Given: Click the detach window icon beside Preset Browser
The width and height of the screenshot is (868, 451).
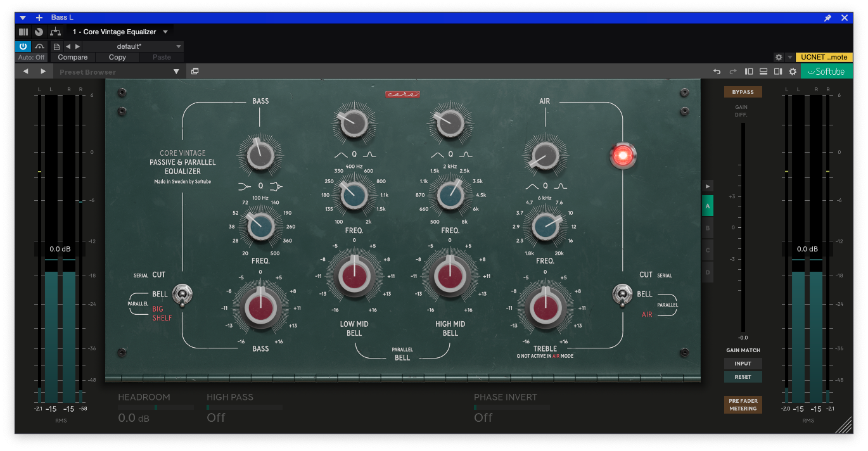Looking at the screenshot, I should pos(195,72).
